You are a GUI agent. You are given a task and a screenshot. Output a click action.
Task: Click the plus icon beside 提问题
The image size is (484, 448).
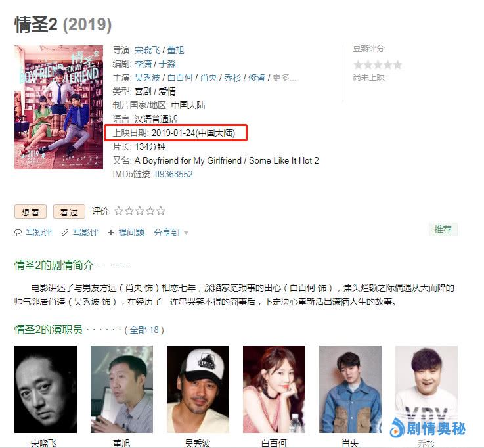pos(111,233)
